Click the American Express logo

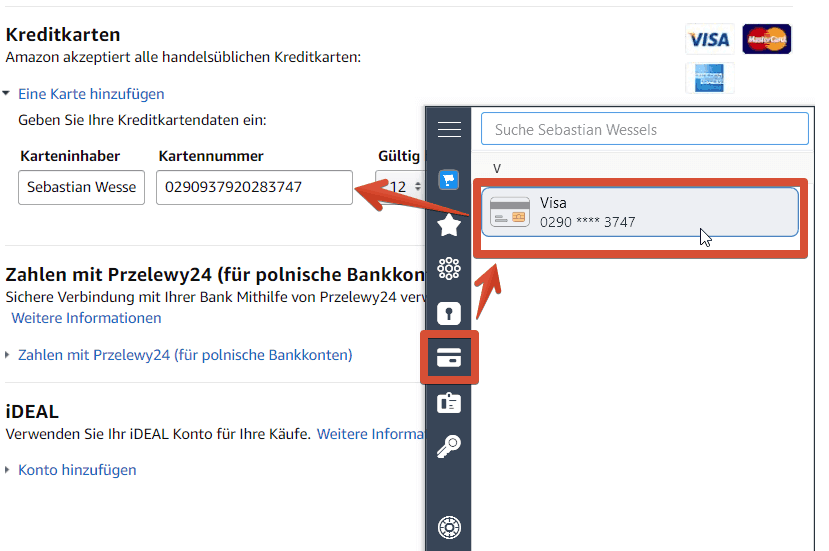click(710, 78)
